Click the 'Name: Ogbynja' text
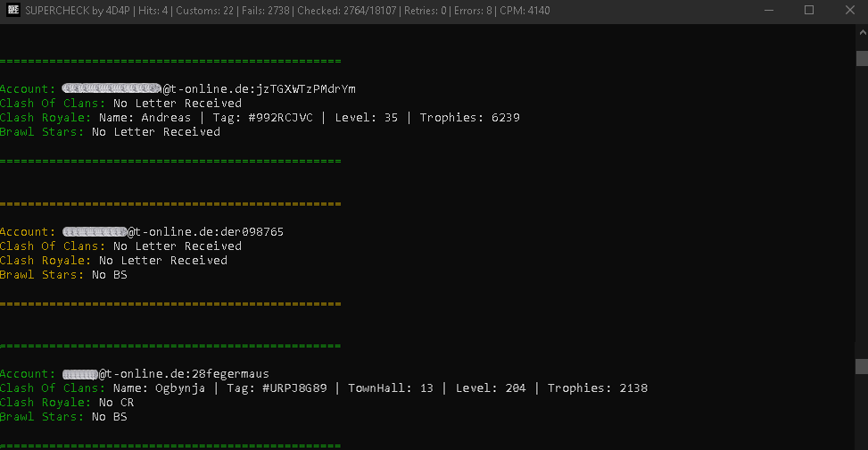This screenshot has width=868, height=450. (x=159, y=387)
